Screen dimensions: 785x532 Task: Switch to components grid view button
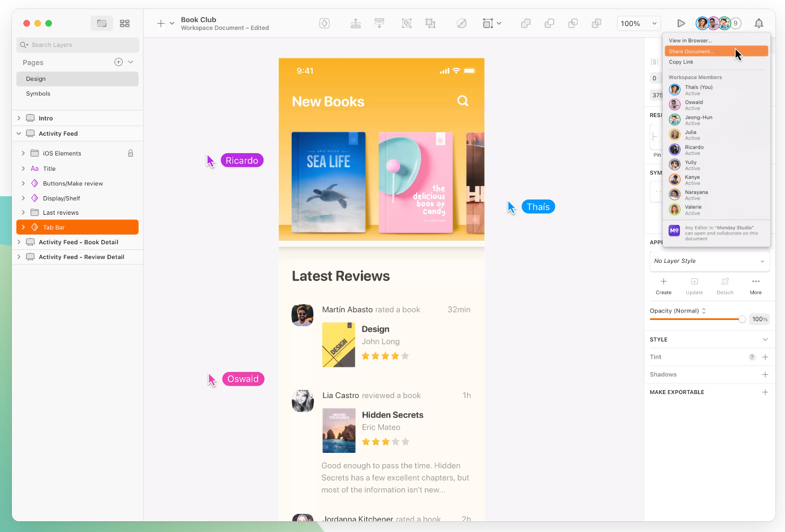pyautogui.click(x=125, y=23)
